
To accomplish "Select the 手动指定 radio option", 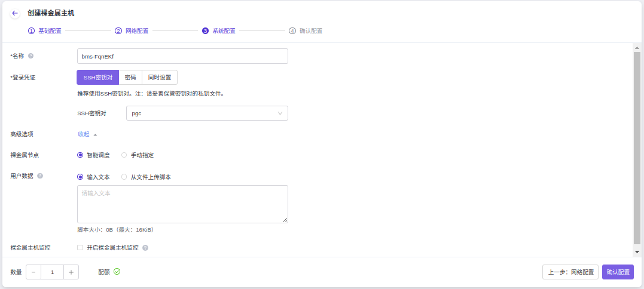I will [x=124, y=155].
